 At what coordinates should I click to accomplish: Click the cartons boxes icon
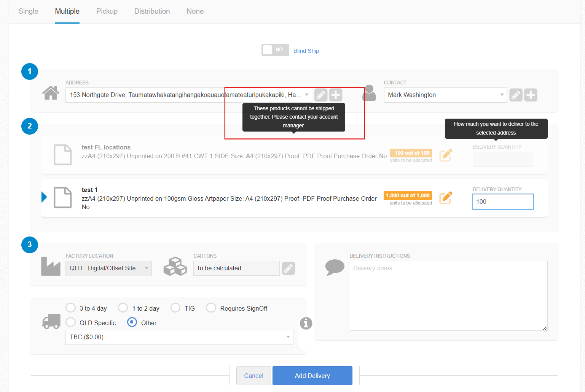point(175,266)
